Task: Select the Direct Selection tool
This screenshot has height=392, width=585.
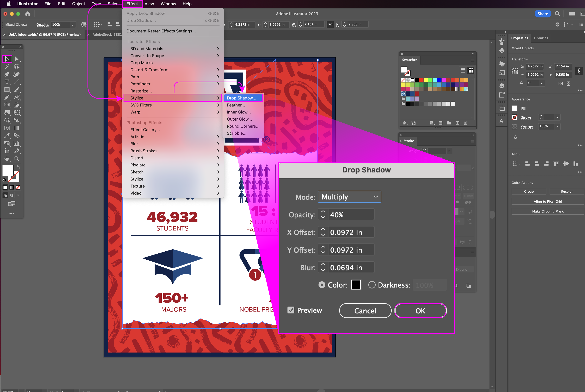Action: [x=17, y=59]
